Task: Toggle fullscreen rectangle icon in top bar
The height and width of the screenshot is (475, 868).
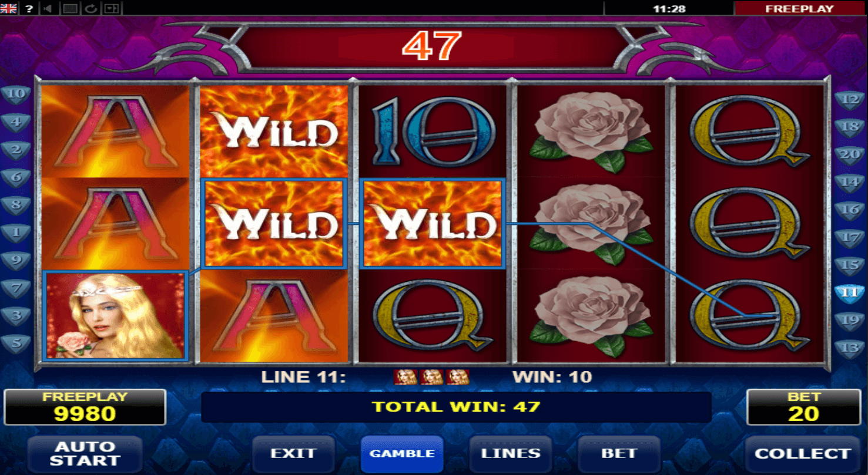Action: point(70,8)
